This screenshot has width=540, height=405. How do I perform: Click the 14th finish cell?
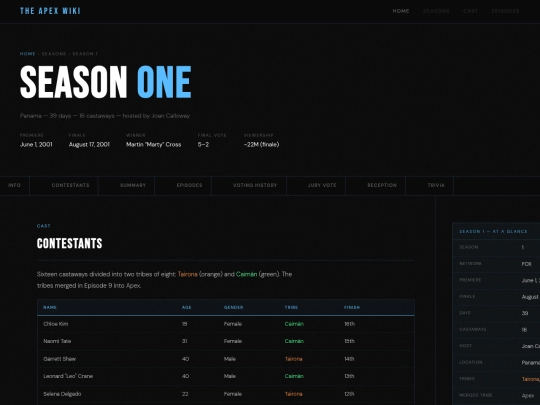pyautogui.click(x=350, y=359)
